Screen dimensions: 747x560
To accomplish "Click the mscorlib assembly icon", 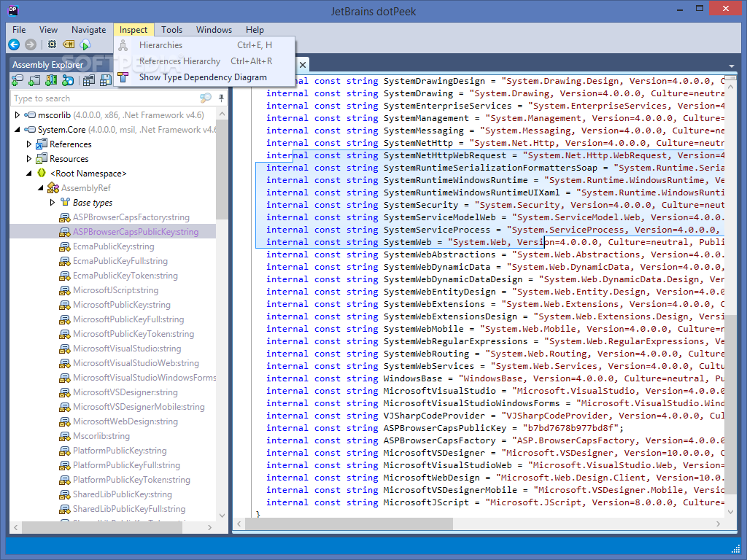I will (30, 115).
